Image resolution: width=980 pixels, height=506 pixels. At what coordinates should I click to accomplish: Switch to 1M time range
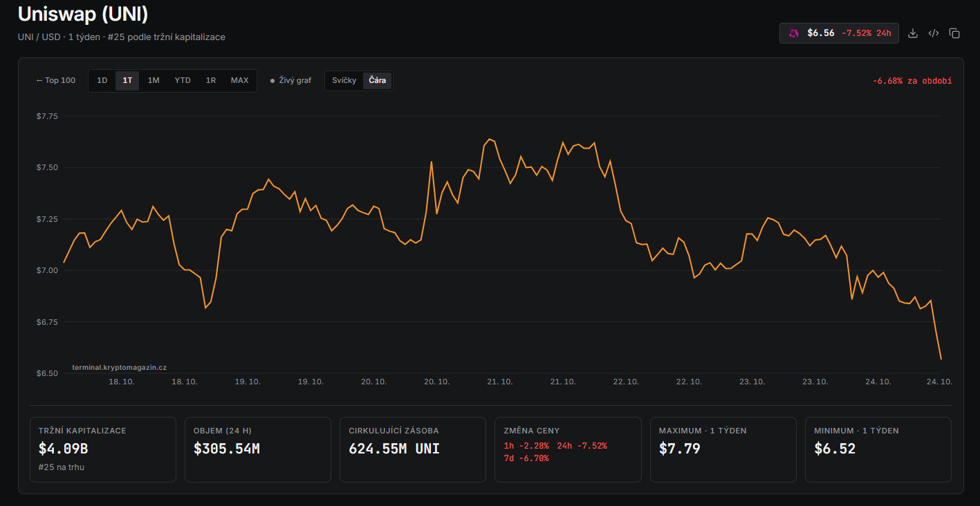[x=154, y=81]
